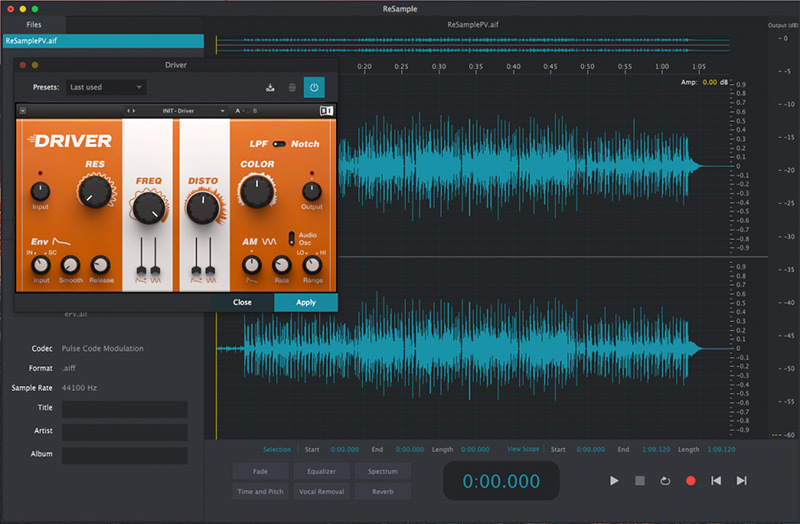The width and height of the screenshot is (800, 524).
Task: Open the plugin menu arrow at top-left
Action: (x=22, y=110)
